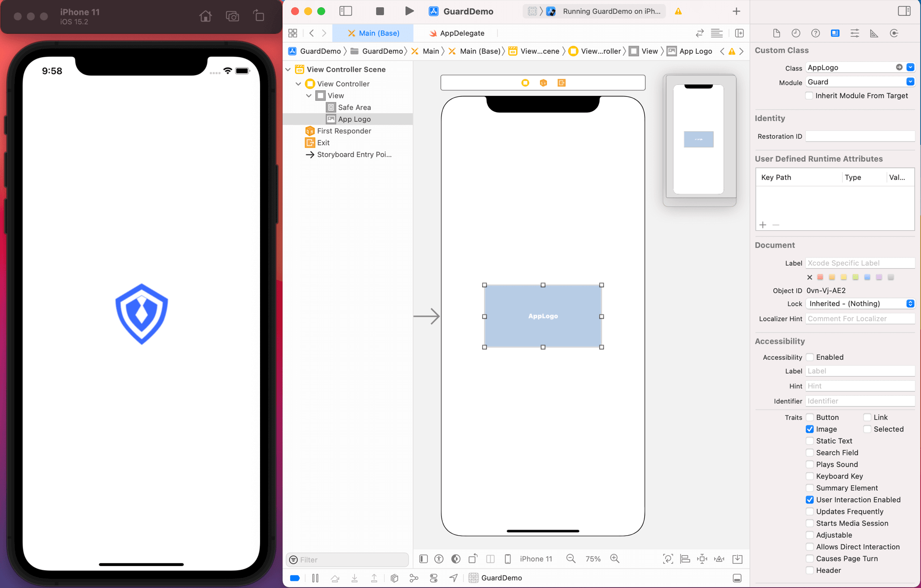Screen dimensions: 921x588
Task: Collapse the View Controller Scene disclosure triangle
Action: point(288,70)
